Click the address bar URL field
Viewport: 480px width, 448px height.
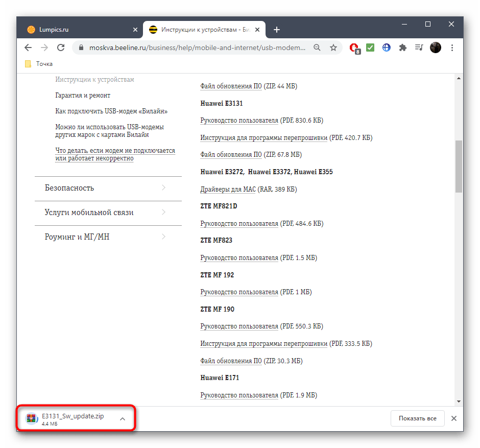pos(197,48)
